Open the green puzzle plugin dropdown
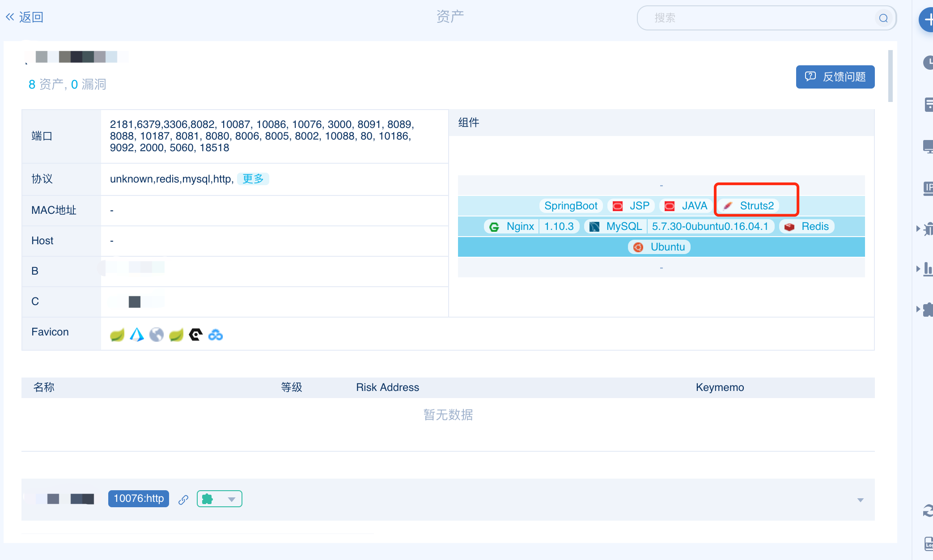Screen dimensions: 933x560 [219, 499]
